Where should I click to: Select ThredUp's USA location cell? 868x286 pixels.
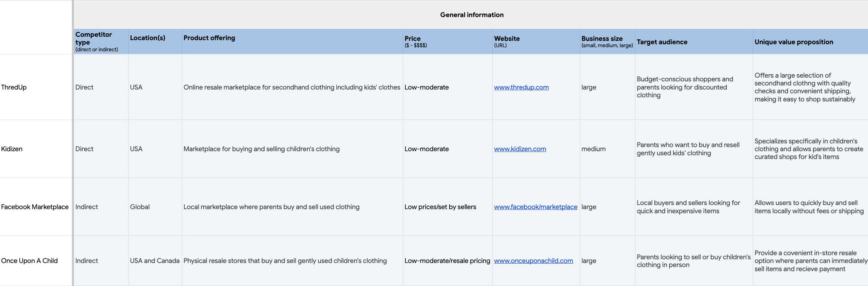pos(155,87)
